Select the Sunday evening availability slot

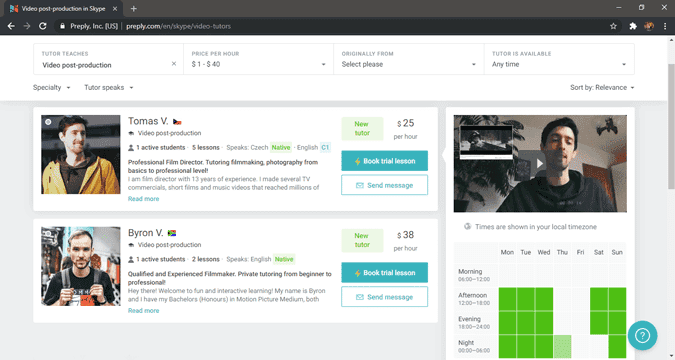[617, 323]
